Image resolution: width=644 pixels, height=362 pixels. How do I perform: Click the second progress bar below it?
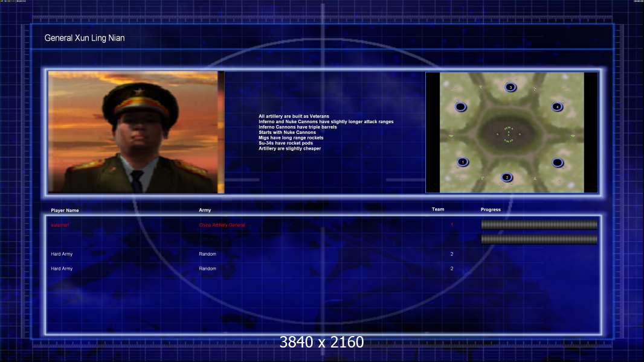pos(539,239)
